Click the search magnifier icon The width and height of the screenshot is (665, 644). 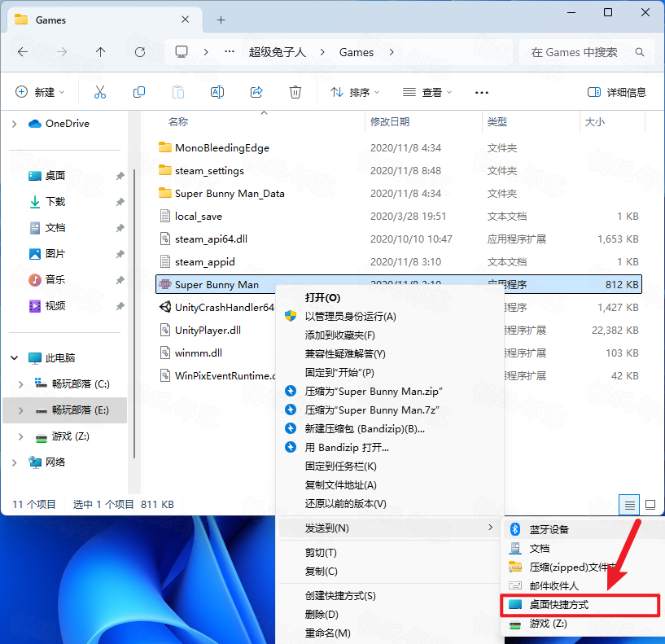tap(640, 52)
